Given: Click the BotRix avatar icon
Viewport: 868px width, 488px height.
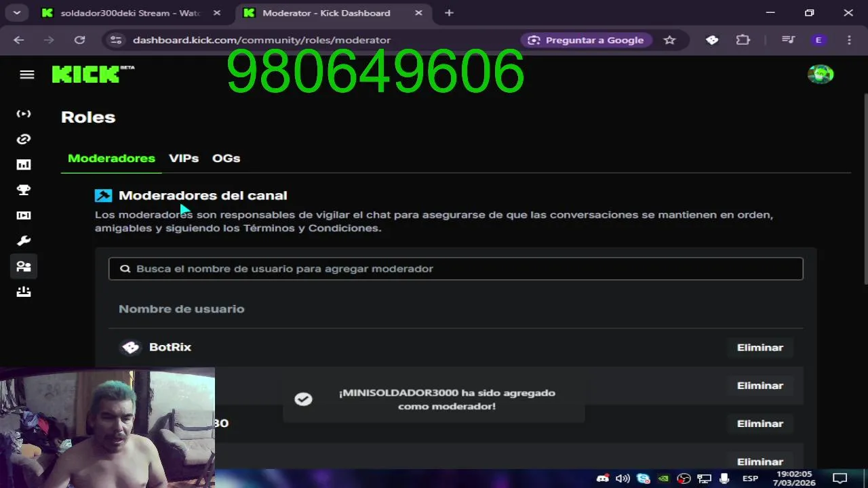Looking at the screenshot, I should [130, 347].
